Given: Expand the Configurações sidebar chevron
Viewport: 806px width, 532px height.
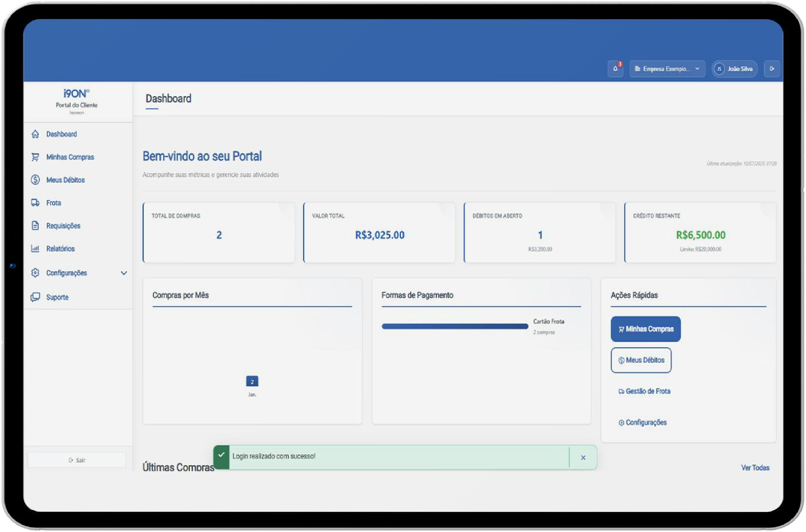Looking at the screenshot, I should tap(124, 273).
